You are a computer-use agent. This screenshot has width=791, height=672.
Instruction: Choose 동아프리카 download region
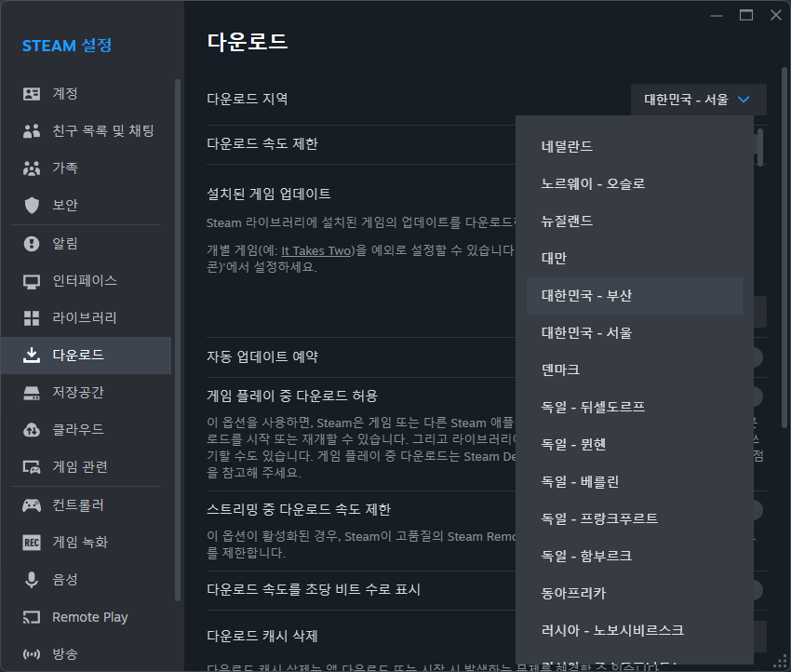(x=634, y=594)
